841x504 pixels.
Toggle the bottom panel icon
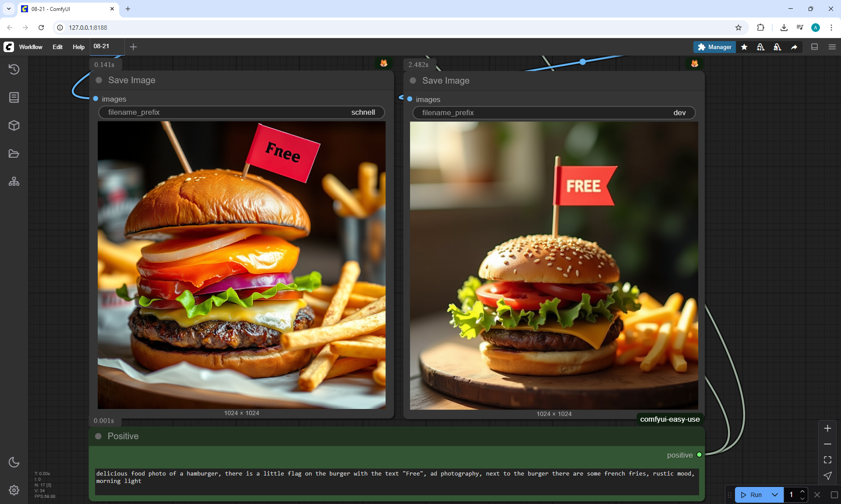coord(815,47)
